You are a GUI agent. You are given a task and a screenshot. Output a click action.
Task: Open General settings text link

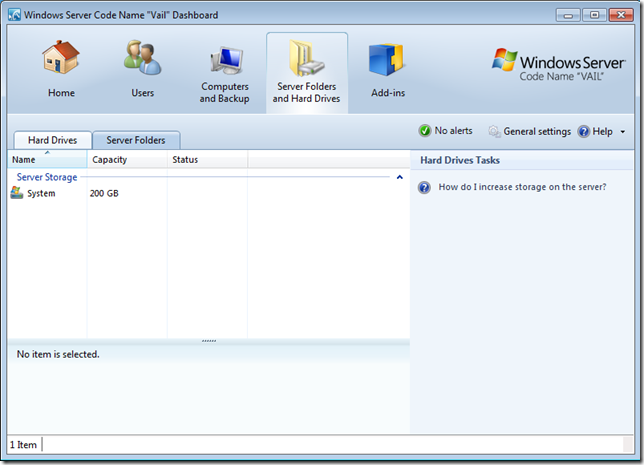click(x=537, y=131)
